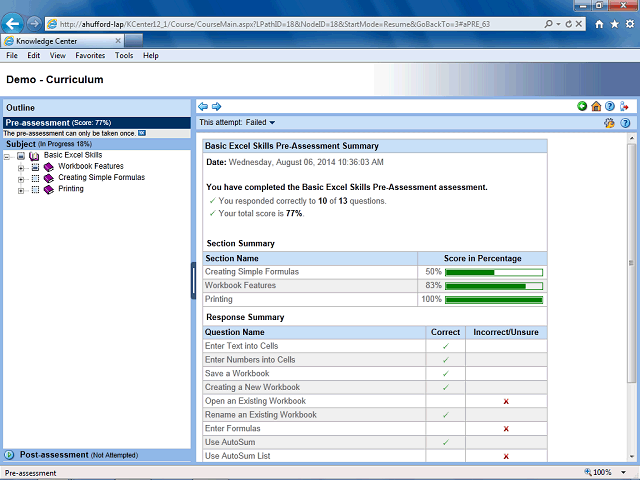Click the Creating Simple Formulas purple book icon
The width and height of the screenshot is (640, 480).
49,178
